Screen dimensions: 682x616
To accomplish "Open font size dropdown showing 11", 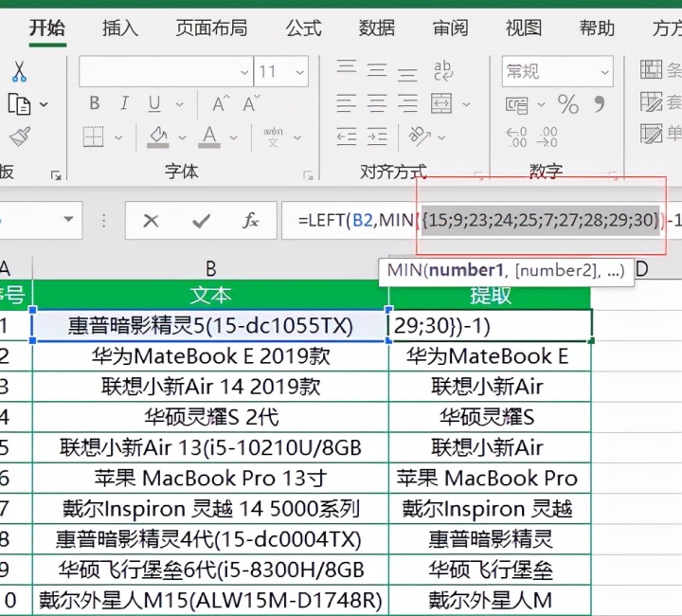I will click(299, 72).
